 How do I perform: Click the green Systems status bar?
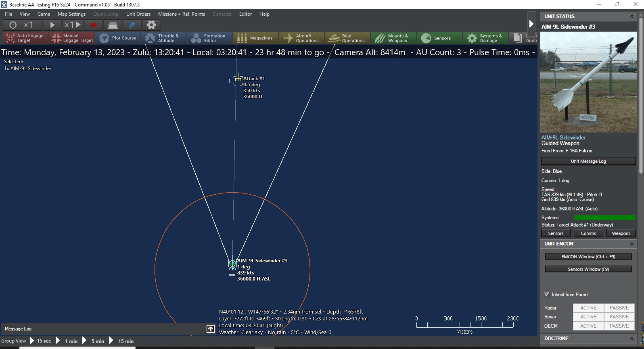(604, 218)
